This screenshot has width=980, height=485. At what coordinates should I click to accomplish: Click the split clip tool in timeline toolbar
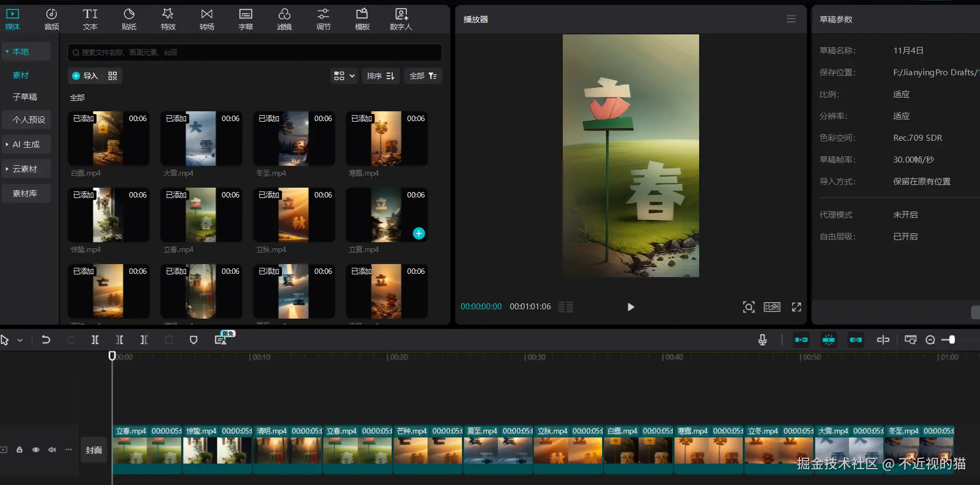click(95, 340)
